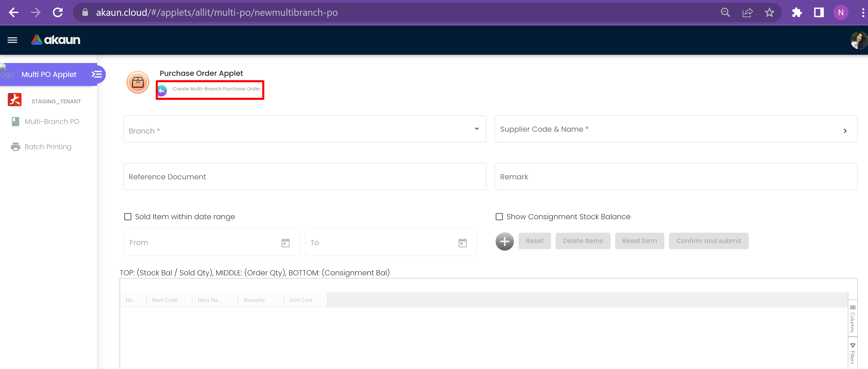Go to Batch Printing in sidebar

tap(48, 147)
